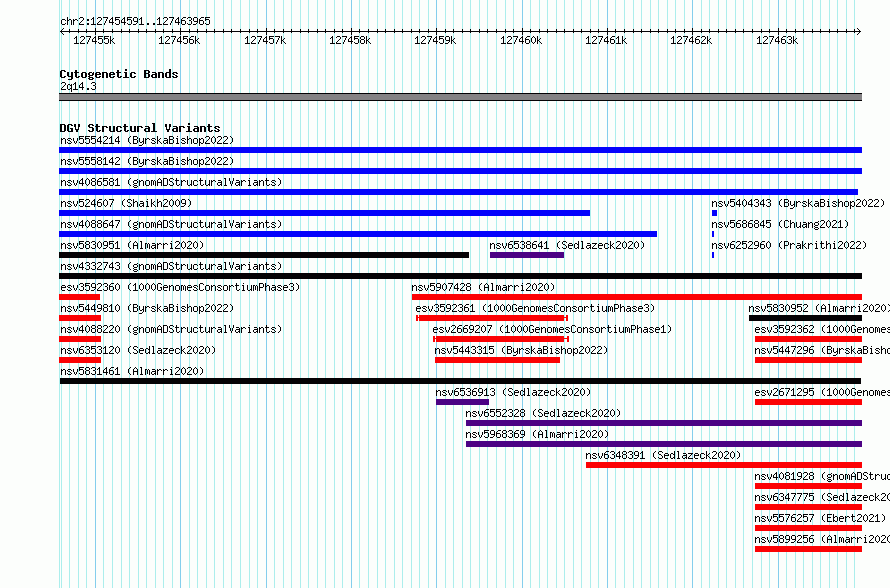Click nsv5968369 (Almarri2020) label
Viewport: 890px width, 588px height.
tap(537, 434)
